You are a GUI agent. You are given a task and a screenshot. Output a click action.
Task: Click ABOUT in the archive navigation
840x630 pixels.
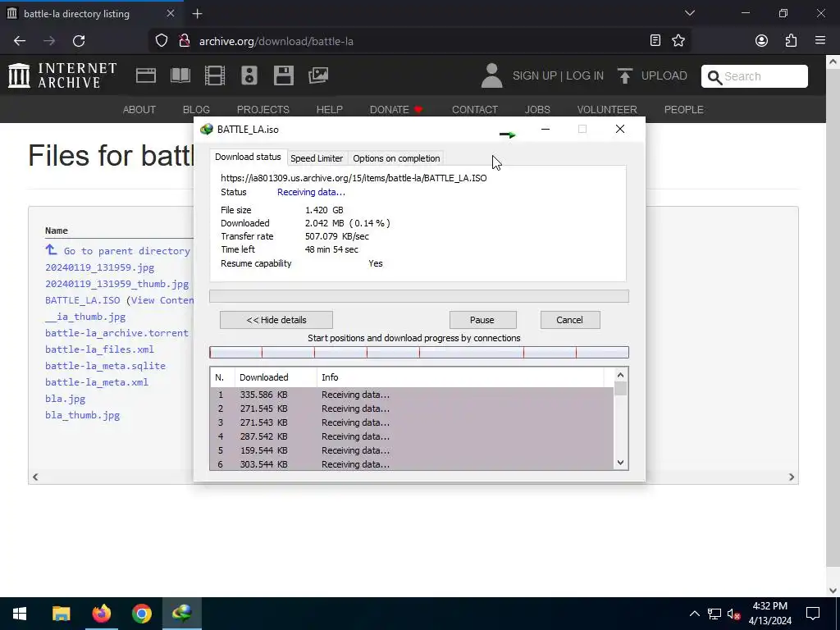139,110
